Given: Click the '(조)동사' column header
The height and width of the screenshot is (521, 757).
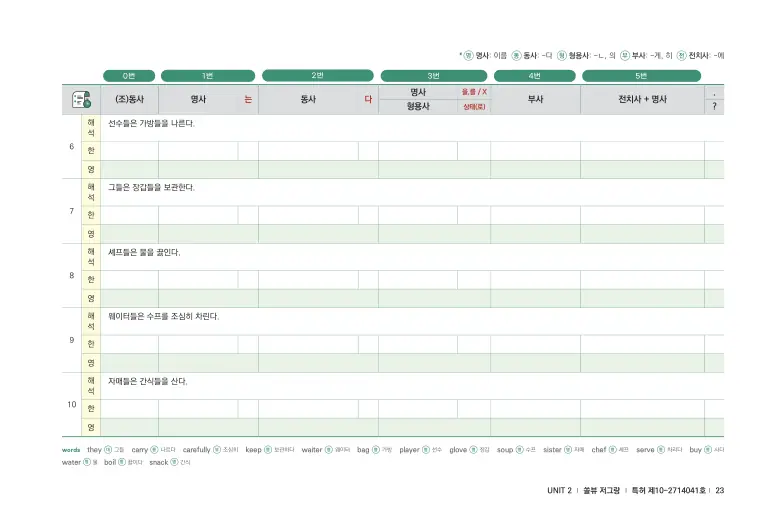Looking at the screenshot, I should click(129, 99).
